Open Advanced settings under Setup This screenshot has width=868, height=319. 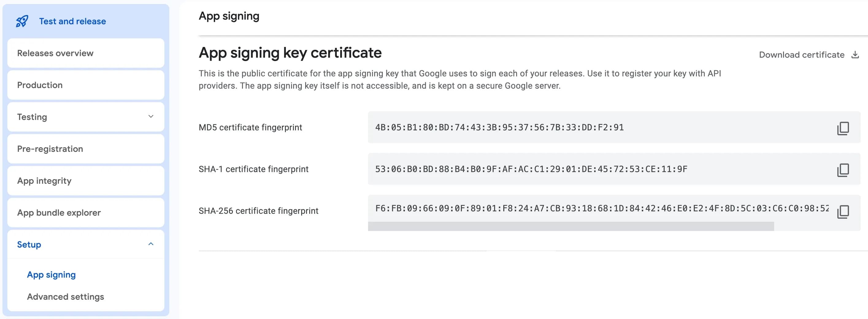pos(65,297)
